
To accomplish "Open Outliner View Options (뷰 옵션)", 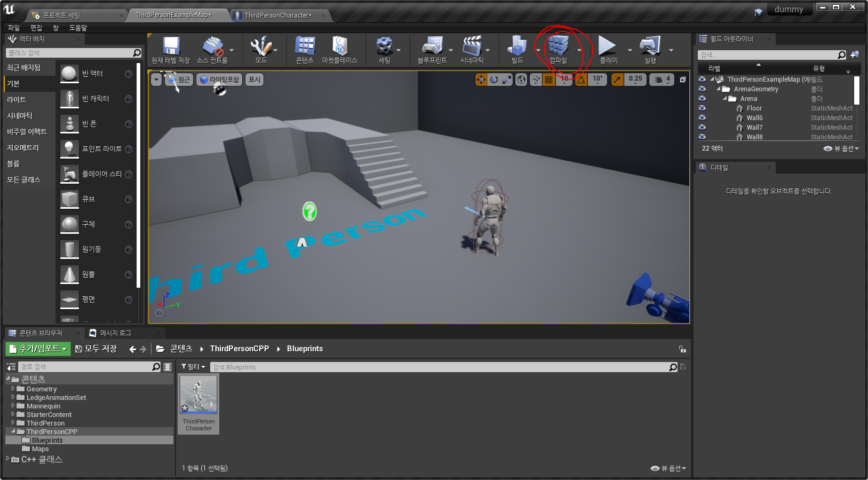I will click(x=841, y=148).
